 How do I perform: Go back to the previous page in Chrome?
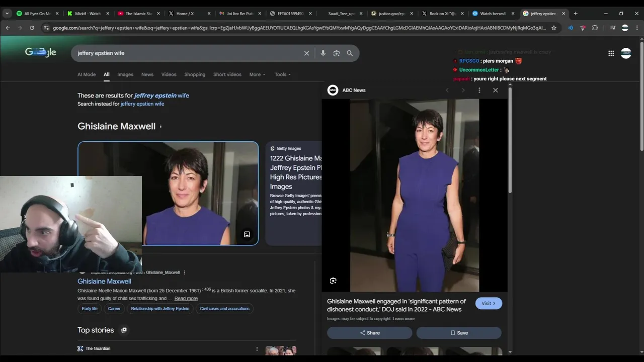coord(8,28)
